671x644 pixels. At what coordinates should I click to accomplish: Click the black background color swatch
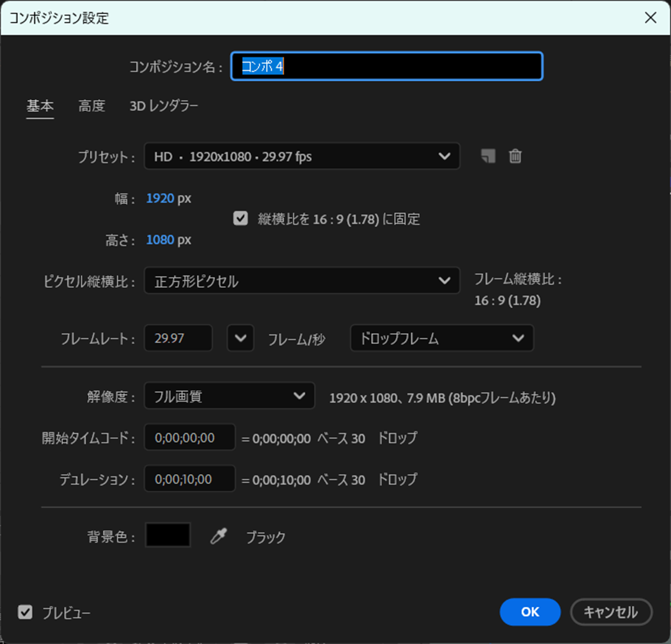168,535
